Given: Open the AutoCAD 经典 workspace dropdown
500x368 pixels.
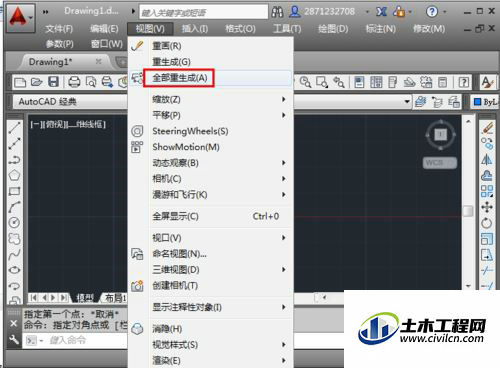Looking at the screenshot, I should (70, 102).
